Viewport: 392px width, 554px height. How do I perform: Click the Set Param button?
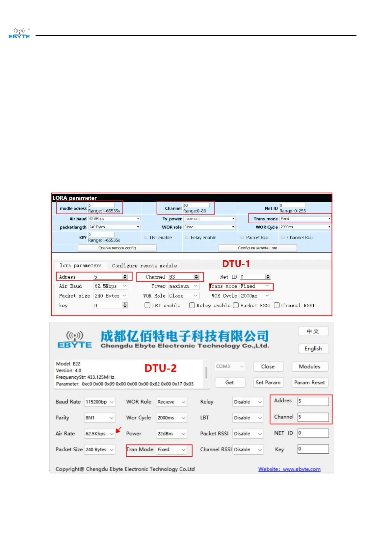coord(268,382)
